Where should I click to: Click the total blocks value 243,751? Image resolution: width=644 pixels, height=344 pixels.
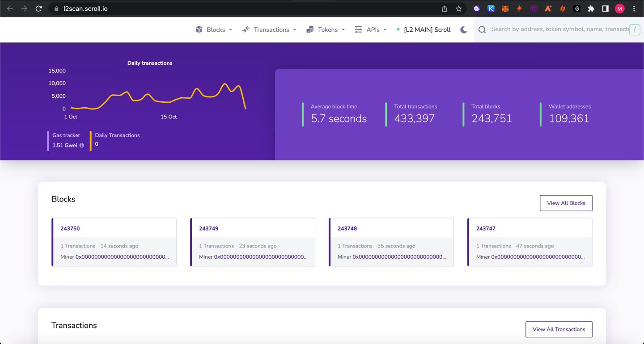pos(491,118)
